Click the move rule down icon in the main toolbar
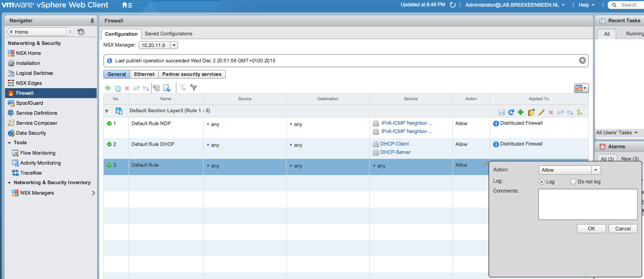The image size is (644, 279). [146, 88]
